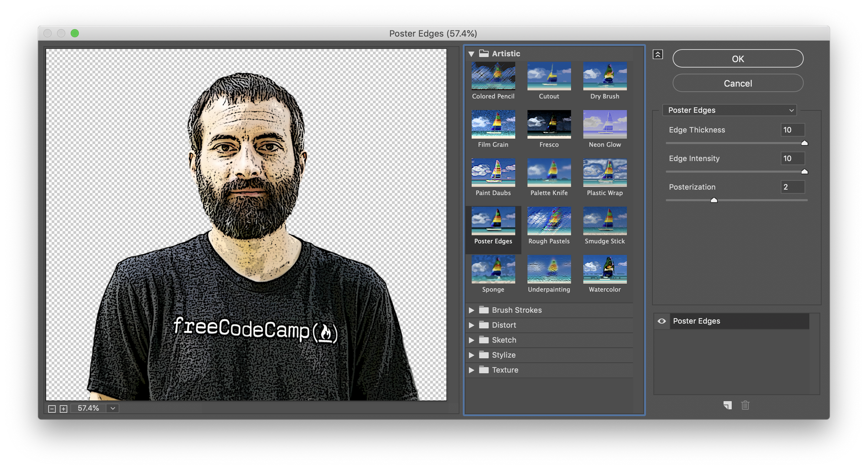
Task: Click the new effect layer icon
Action: [728, 405]
